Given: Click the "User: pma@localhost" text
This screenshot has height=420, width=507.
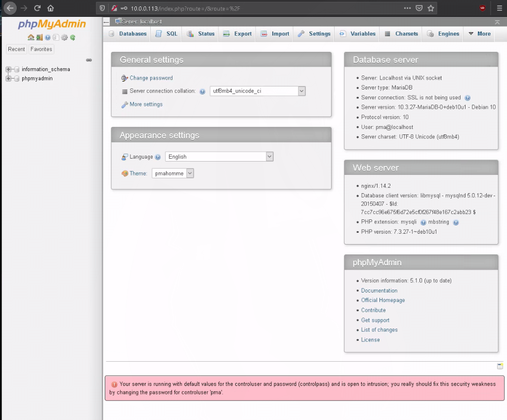Looking at the screenshot, I should click(x=387, y=127).
